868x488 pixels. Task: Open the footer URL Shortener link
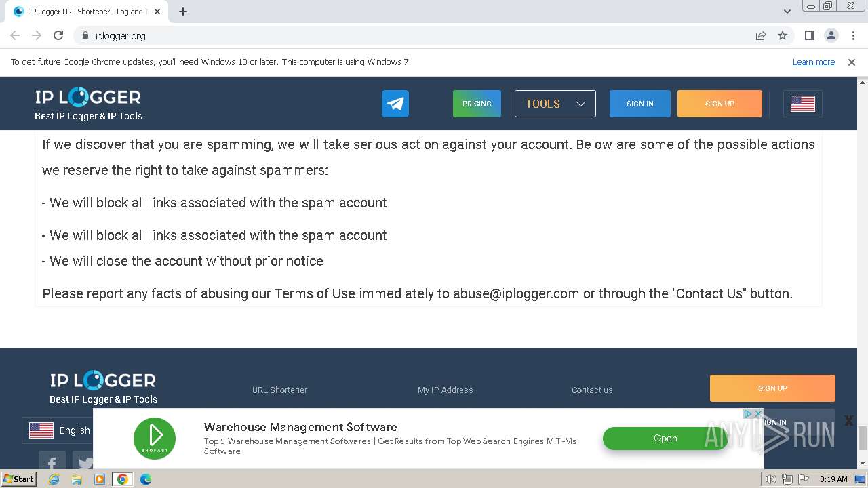[x=279, y=390]
